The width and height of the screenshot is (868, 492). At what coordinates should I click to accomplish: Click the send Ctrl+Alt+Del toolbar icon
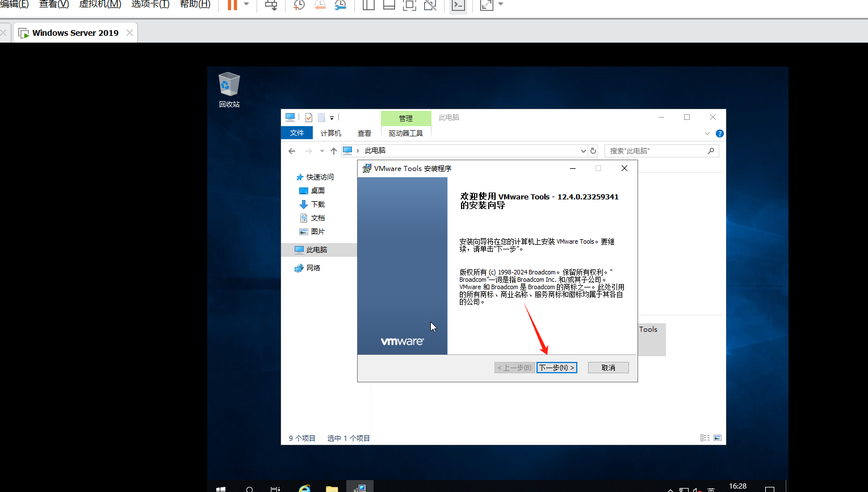coord(271,5)
